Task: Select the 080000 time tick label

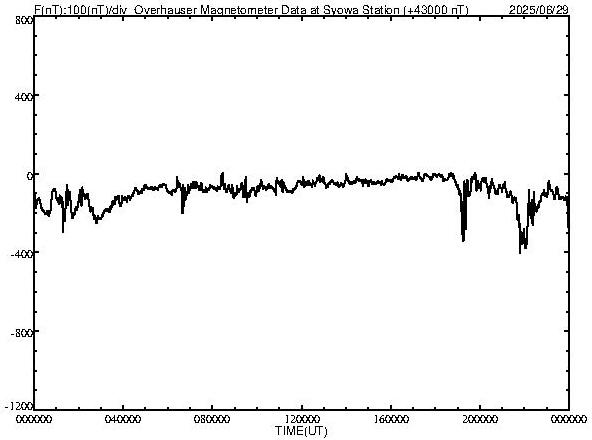Action: pos(212,419)
